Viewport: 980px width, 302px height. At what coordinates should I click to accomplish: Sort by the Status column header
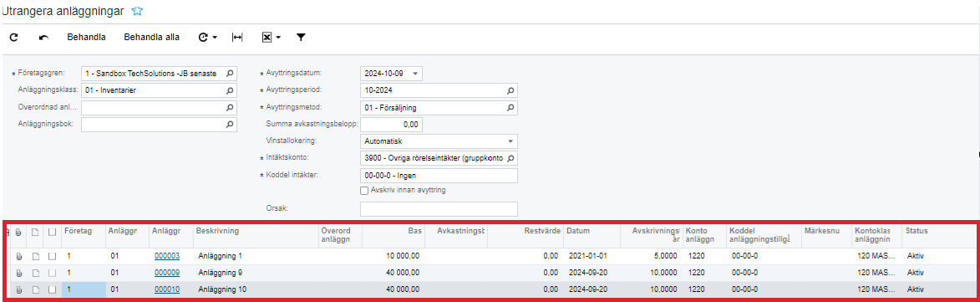[x=917, y=231]
